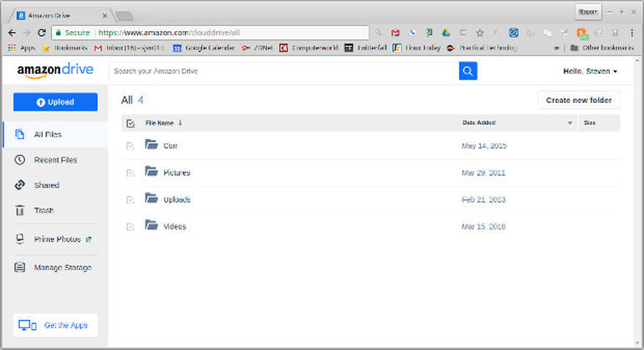Open the Curr folder icon
The image size is (644, 350).
151,144
